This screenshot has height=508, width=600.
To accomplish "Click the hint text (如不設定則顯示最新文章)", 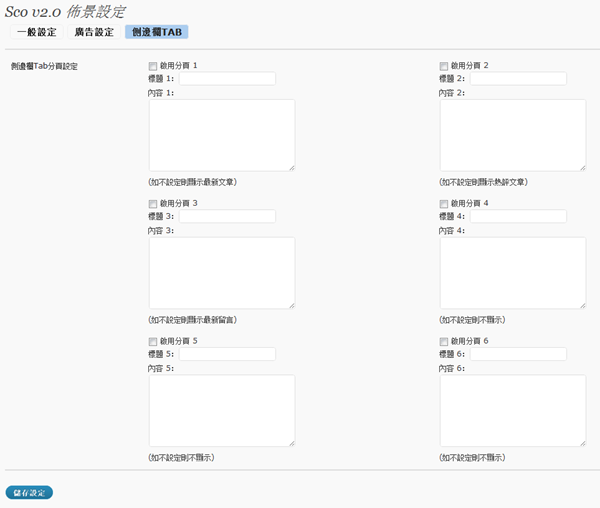I will click(x=192, y=182).
